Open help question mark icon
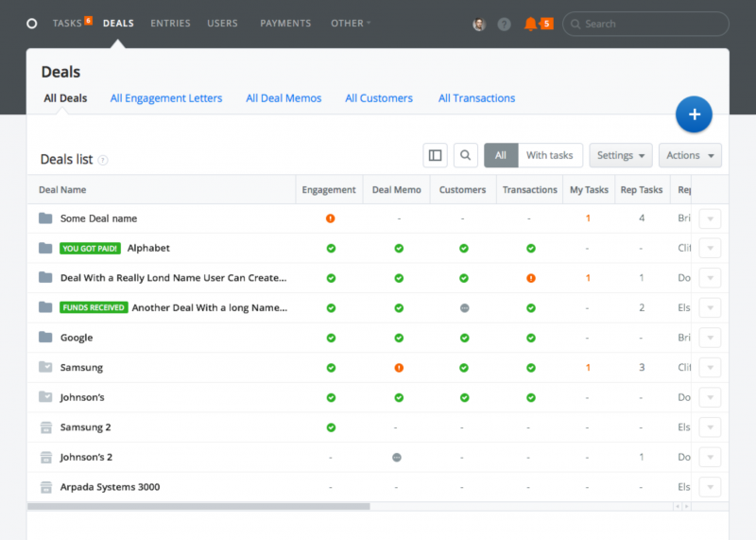The height and width of the screenshot is (540, 756). 504,25
